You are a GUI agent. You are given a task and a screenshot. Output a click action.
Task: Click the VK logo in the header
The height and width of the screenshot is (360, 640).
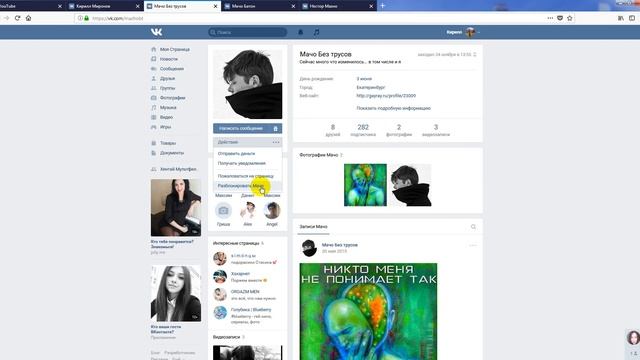tap(156, 32)
